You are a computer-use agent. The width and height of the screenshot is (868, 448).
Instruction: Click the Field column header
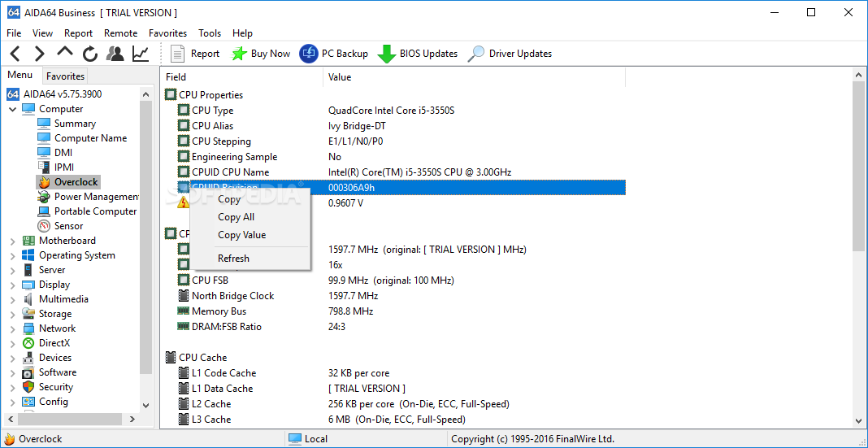[x=242, y=77]
